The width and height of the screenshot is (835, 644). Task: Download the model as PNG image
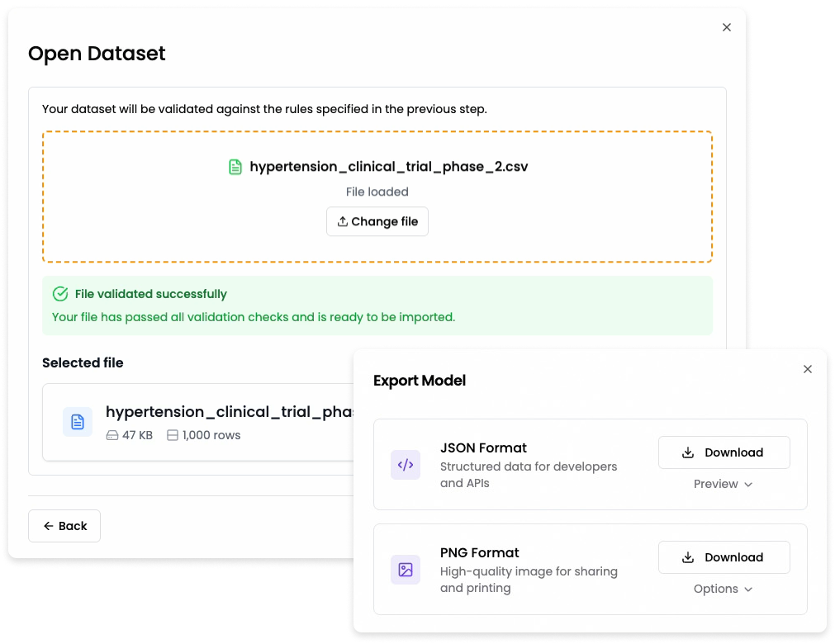point(724,557)
